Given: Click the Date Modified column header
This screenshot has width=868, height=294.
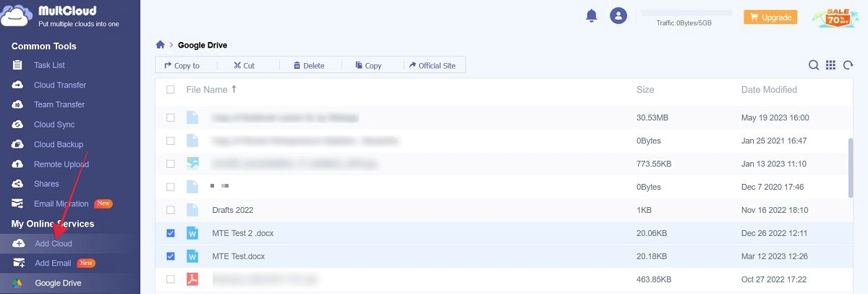Looking at the screenshot, I should [769, 90].
